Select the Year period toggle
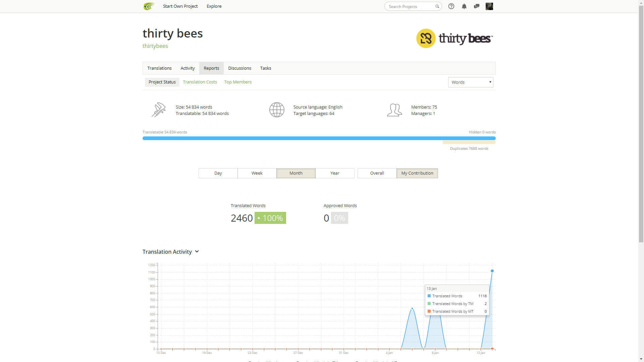 (x=335, y=173)
